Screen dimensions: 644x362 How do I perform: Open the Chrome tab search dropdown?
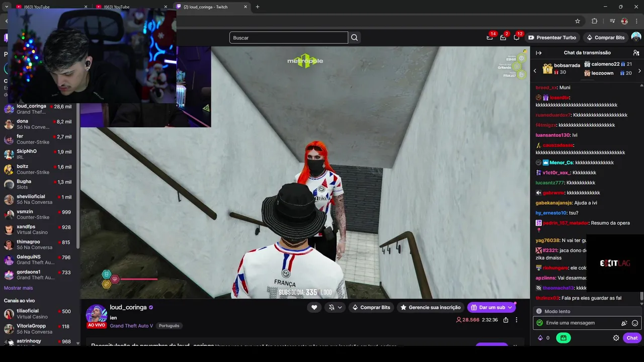point(7,7)
